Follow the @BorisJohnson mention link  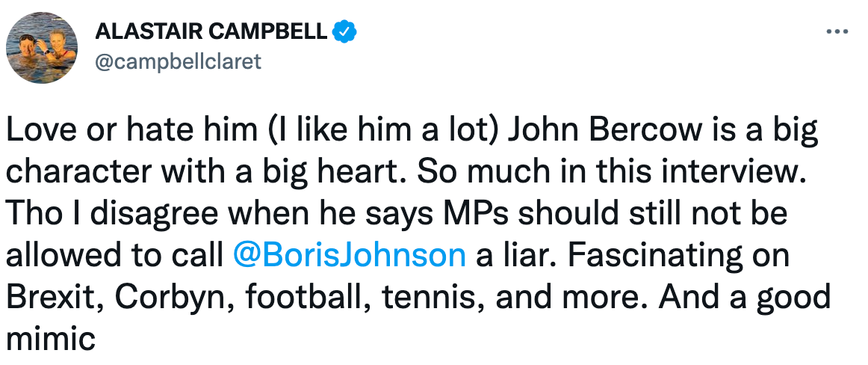(350, 255)
